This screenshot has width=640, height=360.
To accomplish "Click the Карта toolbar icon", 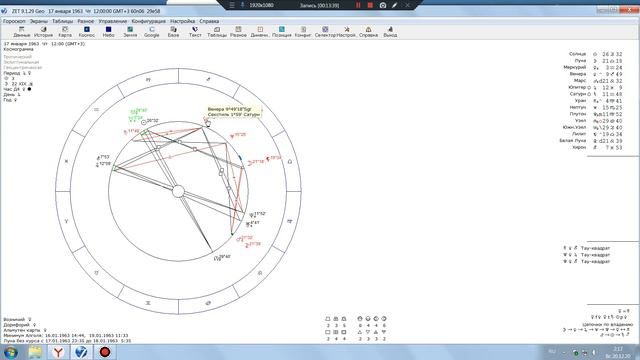I will 65,32.
